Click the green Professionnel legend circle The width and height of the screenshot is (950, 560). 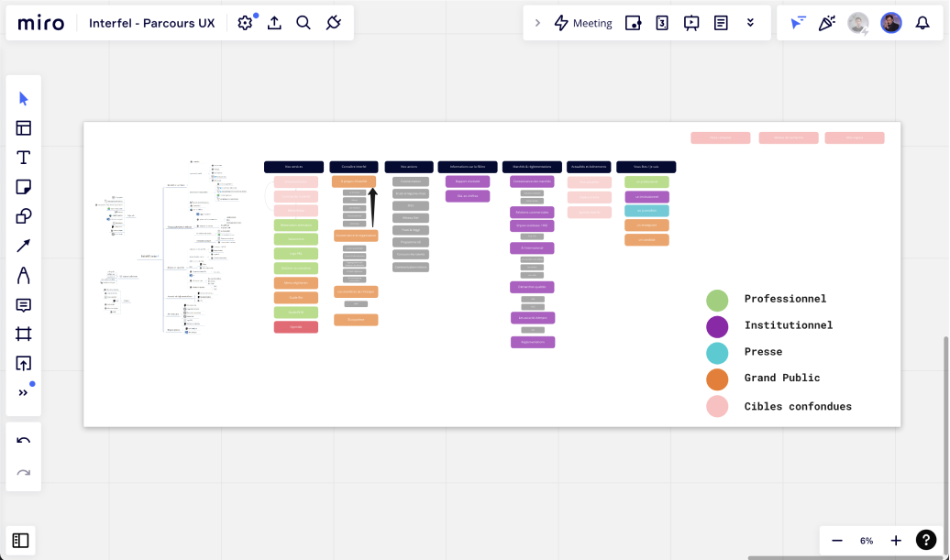(717, 300)
